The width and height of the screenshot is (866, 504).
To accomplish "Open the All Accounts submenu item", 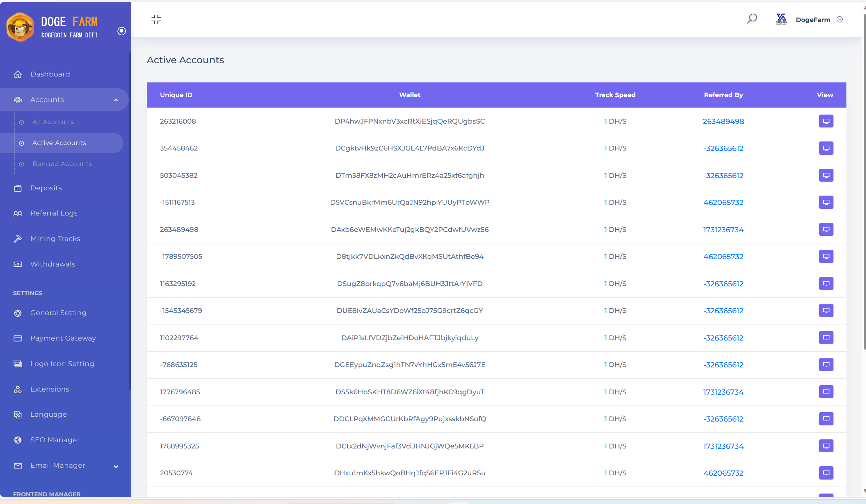I will tap(53, 120).
